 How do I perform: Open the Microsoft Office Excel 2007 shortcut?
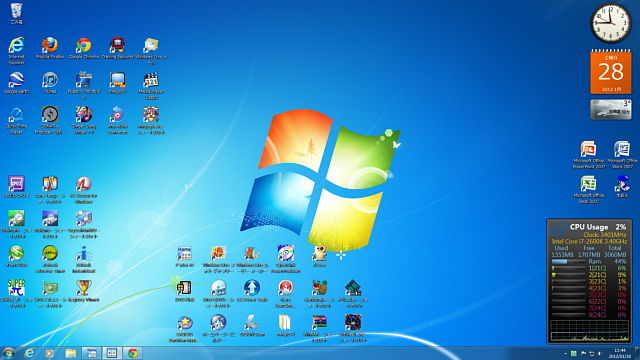(x=588, y=189)
